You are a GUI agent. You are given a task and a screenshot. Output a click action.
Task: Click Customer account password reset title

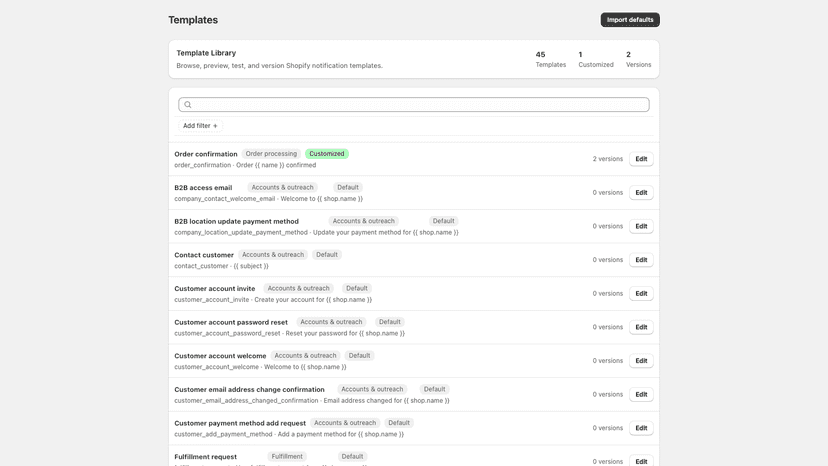[231, 322]
